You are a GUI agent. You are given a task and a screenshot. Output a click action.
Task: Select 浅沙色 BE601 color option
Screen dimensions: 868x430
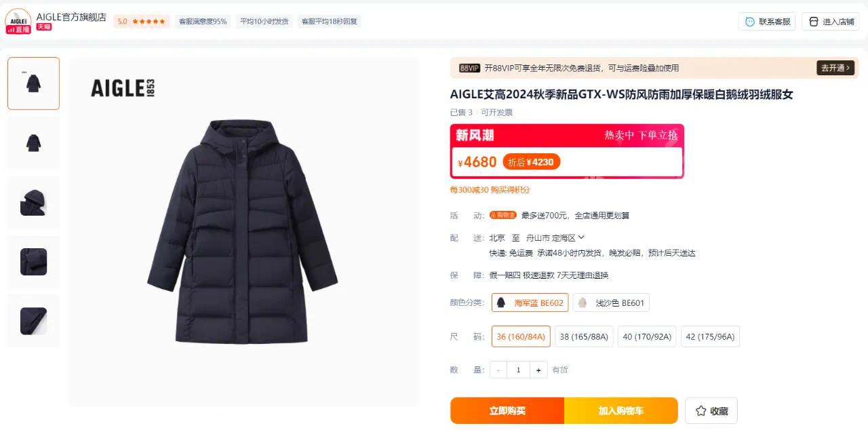click(611, 302)
